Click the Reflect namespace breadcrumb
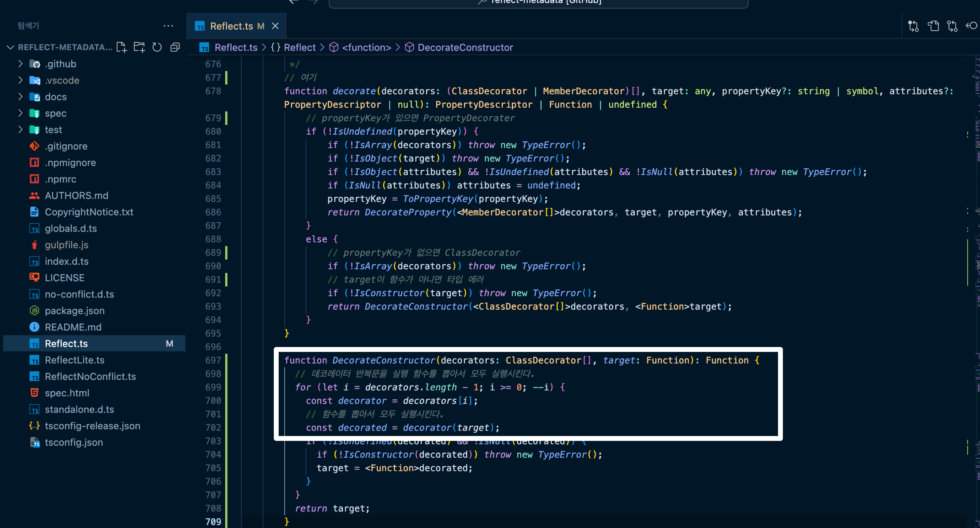980x528 pixels. [x=299, y=47]
